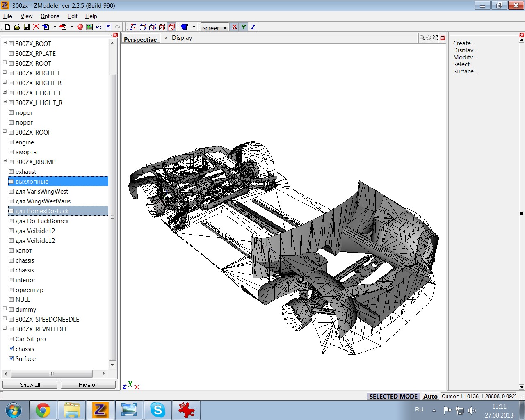Toggle the X axis button
525x420 pixels.
pos(234,27)
